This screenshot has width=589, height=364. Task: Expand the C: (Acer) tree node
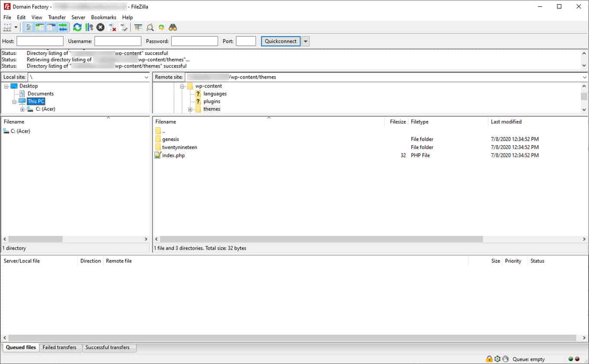click(x=22, y=109)
